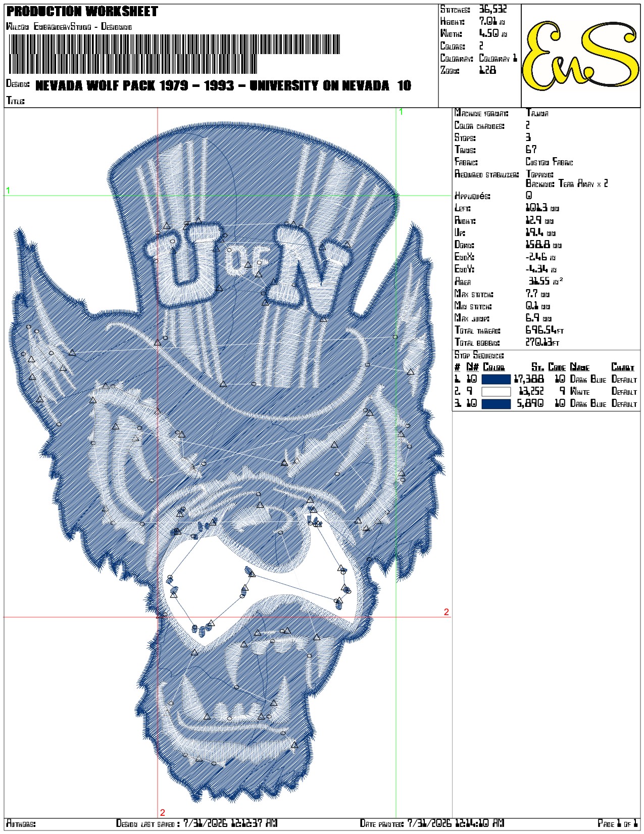
Task: Click the E&S yellow logo
Action: click(580, 55)
